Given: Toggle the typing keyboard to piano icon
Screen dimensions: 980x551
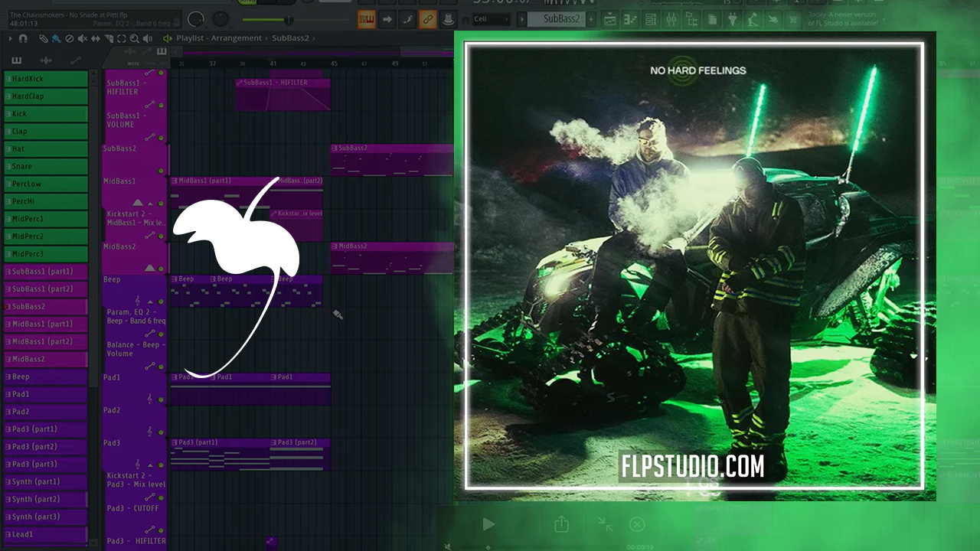Looking at the screenshot, I should coord(367,19).
